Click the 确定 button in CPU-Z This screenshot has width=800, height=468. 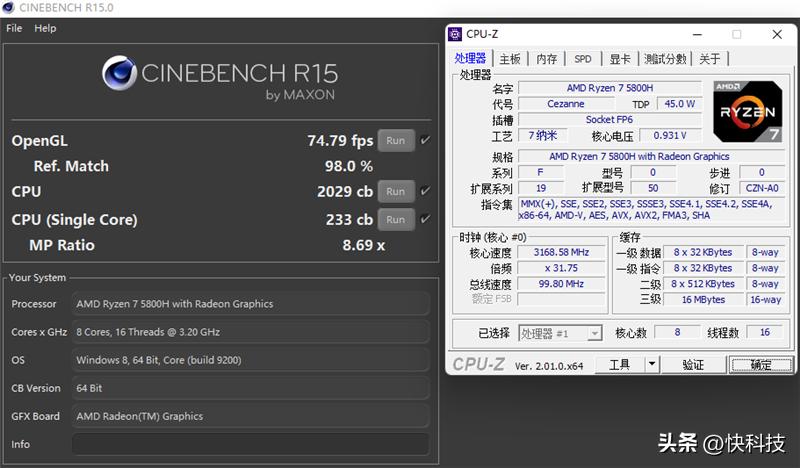[x=761, y=364]
